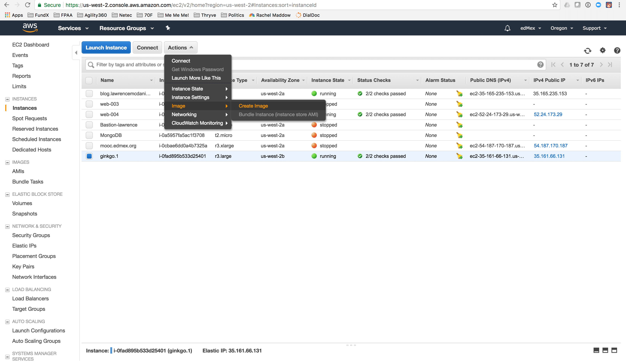This screenshot has height=364, width=626.
Task: Sort by Instance State column header
Action: pyautogui.click(x=328, y=80)
